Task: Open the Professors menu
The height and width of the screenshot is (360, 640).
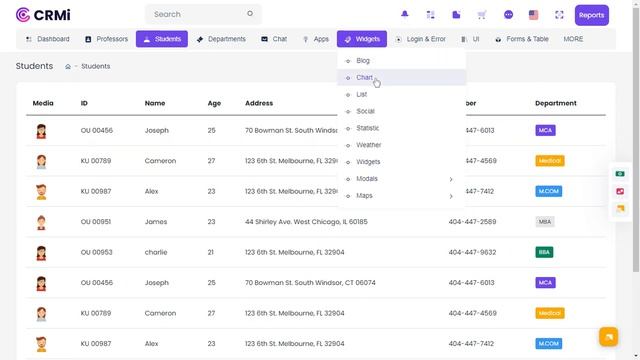Action: click(106, 39)
